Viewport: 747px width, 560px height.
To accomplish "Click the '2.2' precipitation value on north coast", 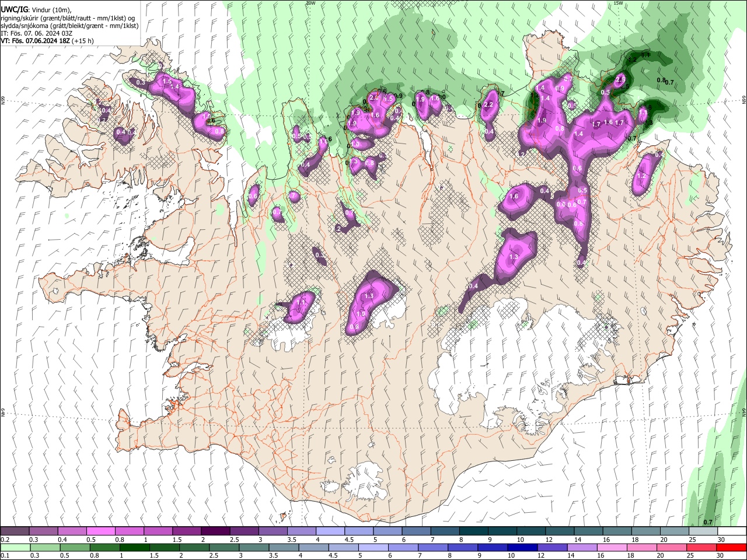I will tap(489, 105).
